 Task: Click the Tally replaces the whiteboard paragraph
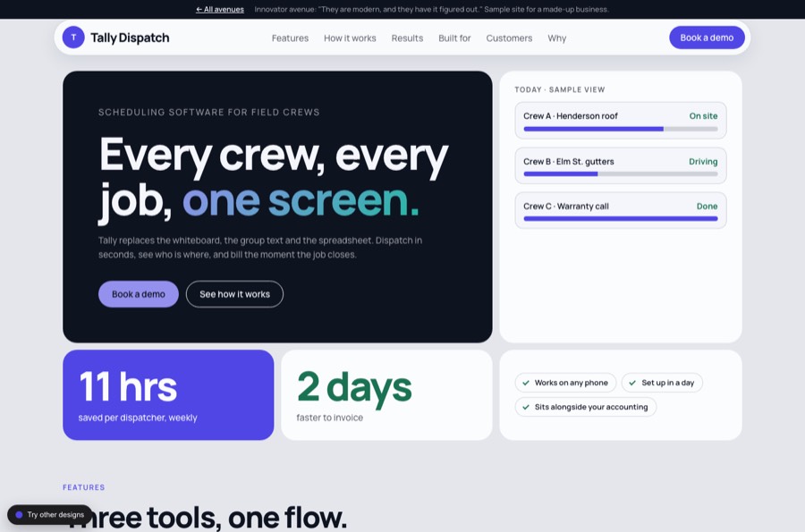tap(260, 248)
